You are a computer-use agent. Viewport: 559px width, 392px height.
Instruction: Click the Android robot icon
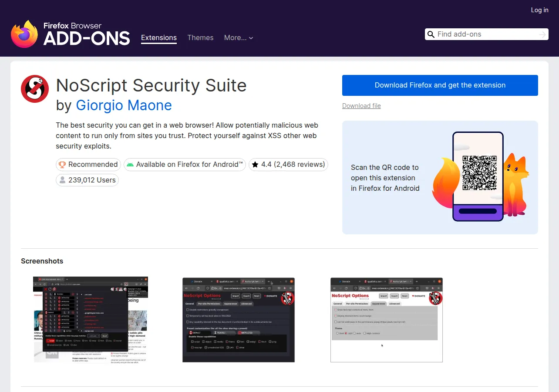click(x=130, y=165)
